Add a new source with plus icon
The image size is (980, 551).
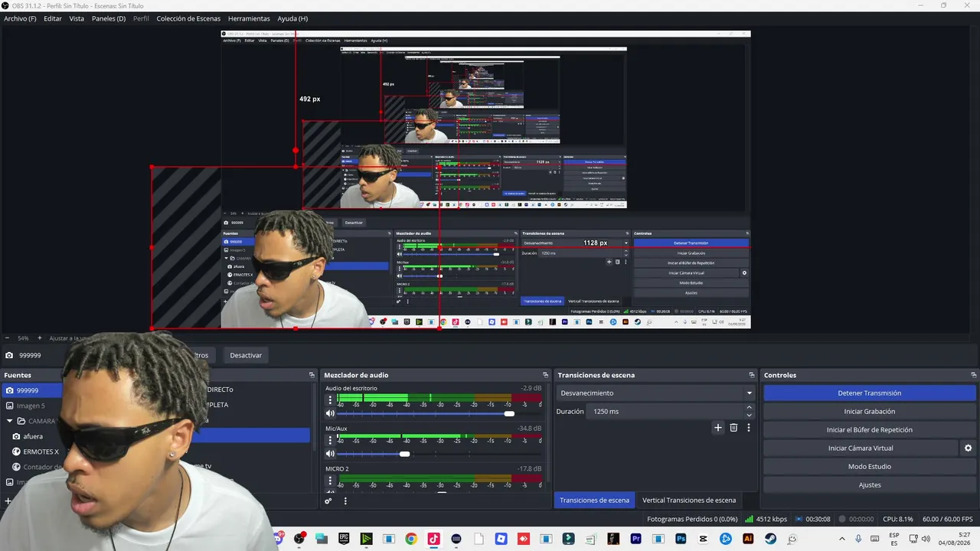[8, 501]
